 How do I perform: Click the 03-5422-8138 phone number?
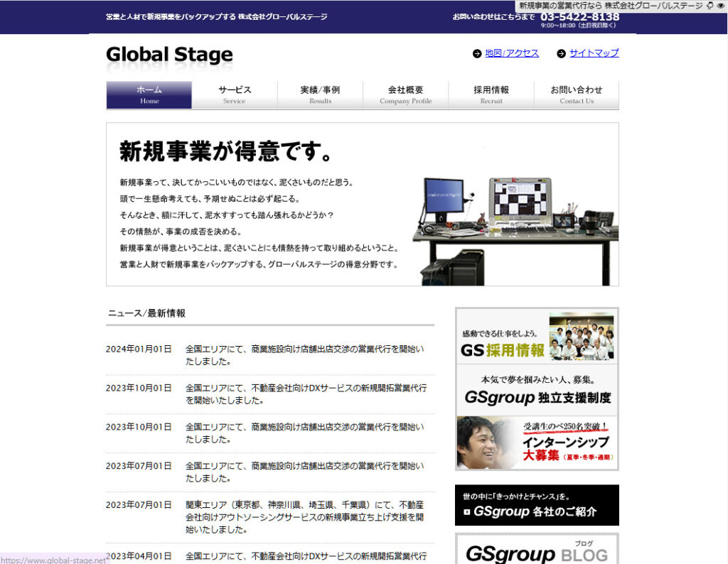(579, 16)
